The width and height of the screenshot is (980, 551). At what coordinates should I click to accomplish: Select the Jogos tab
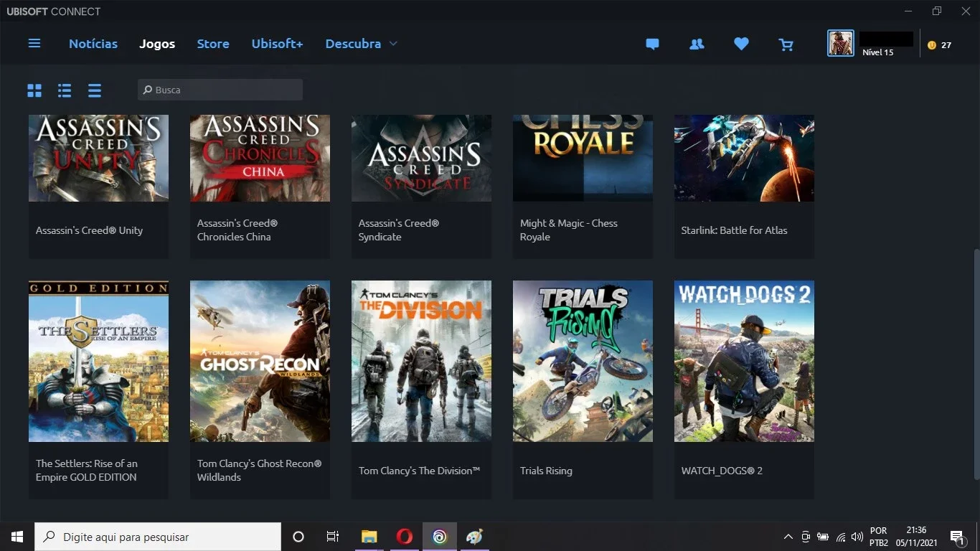(x=157, y=44)
